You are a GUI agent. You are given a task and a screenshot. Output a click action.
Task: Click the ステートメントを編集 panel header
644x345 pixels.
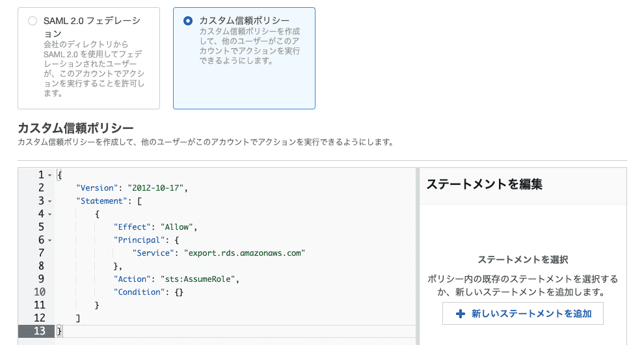(484, 184)
